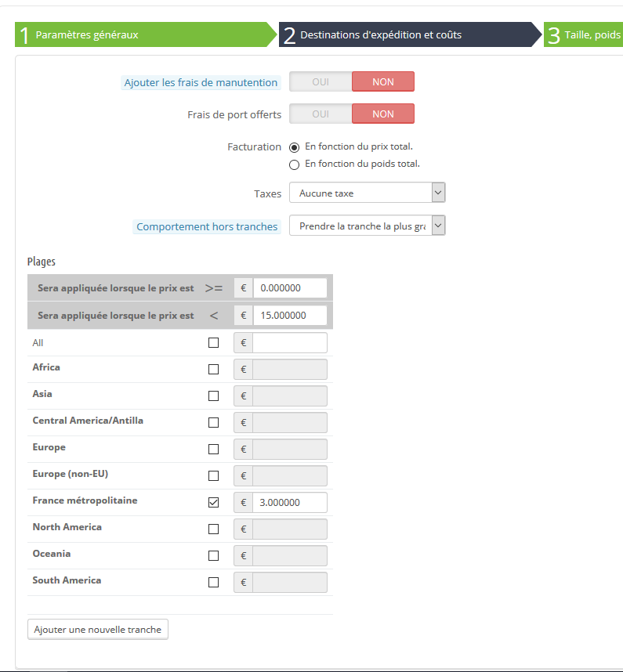
Task: Open the Comportement hors tranches dropdown
Action: 368,226
